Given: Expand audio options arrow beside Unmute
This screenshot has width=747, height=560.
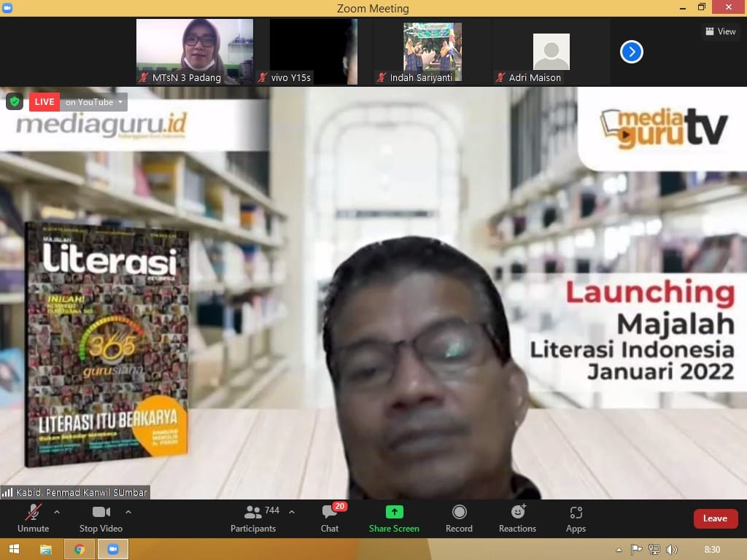Looking at the screenshot, I should click(x=57, y=512).
